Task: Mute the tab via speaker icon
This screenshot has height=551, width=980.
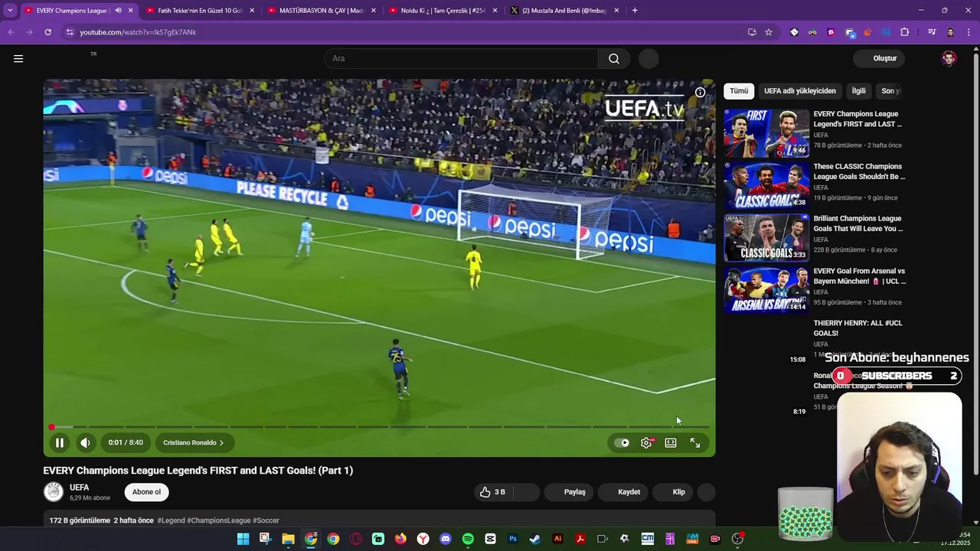Action: click(118, 11)
